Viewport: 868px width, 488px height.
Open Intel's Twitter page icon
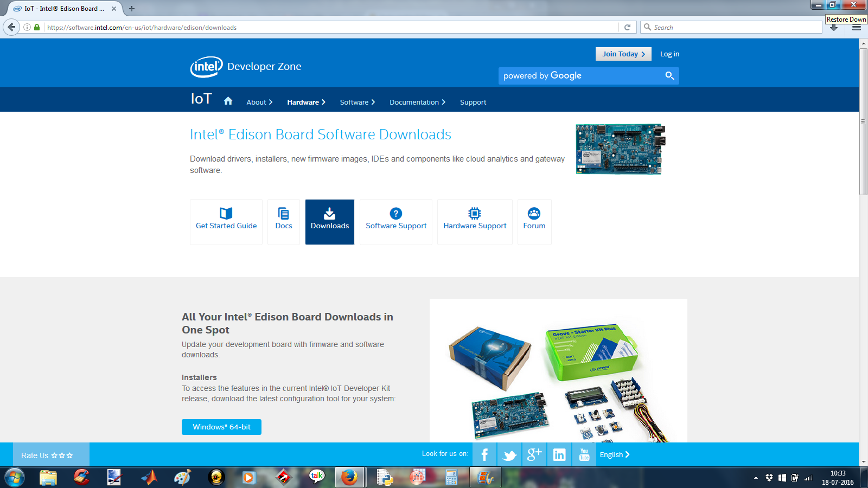(509, 454)
